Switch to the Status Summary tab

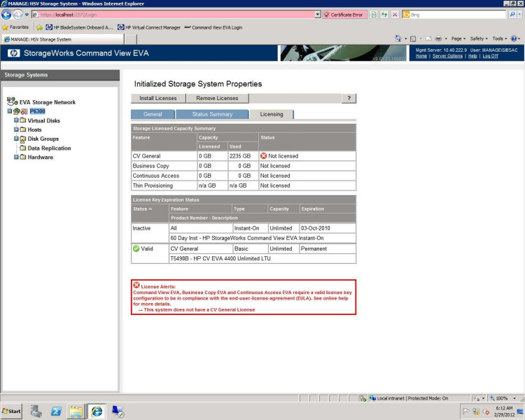point(212,114)
